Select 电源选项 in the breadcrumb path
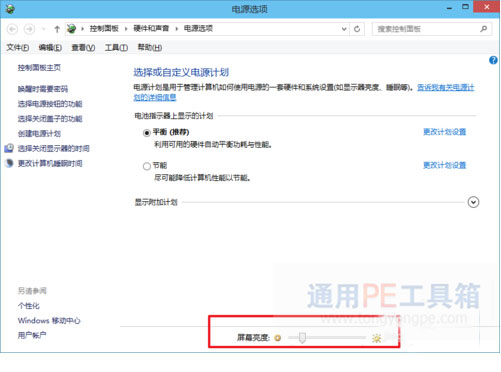The width and height of the screenshot is (501, 372). (x=198, y=29)
